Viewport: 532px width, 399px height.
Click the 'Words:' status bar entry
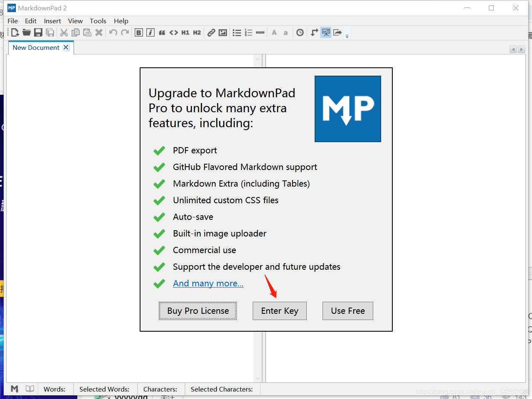click(54, 389)
